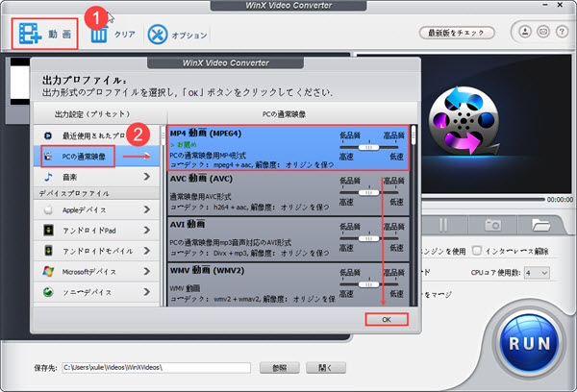Screen dimensions: 577x392
Task: Select MP4 動画 (MPEG4) profile
Action: 288,148
